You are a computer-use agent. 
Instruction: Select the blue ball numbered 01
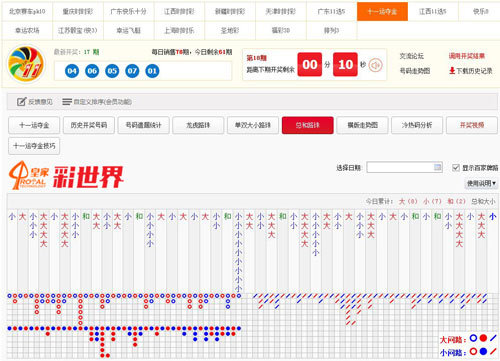152,71
